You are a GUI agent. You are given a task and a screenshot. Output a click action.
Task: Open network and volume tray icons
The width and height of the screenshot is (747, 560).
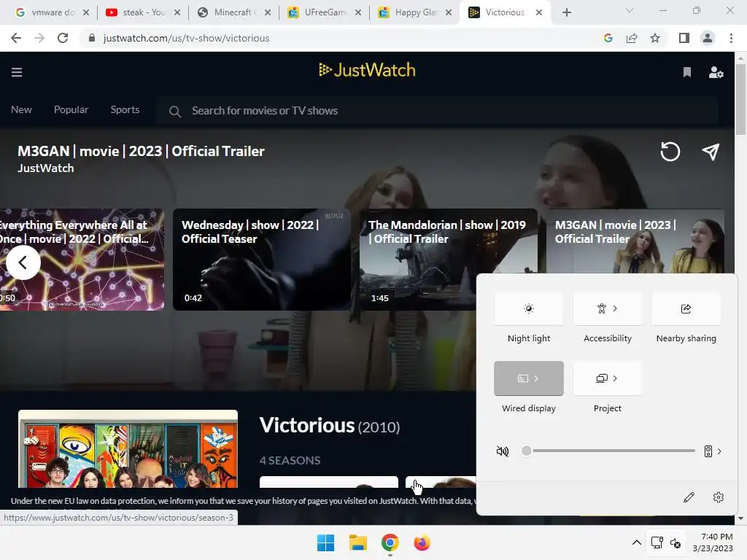click(666, 542)
